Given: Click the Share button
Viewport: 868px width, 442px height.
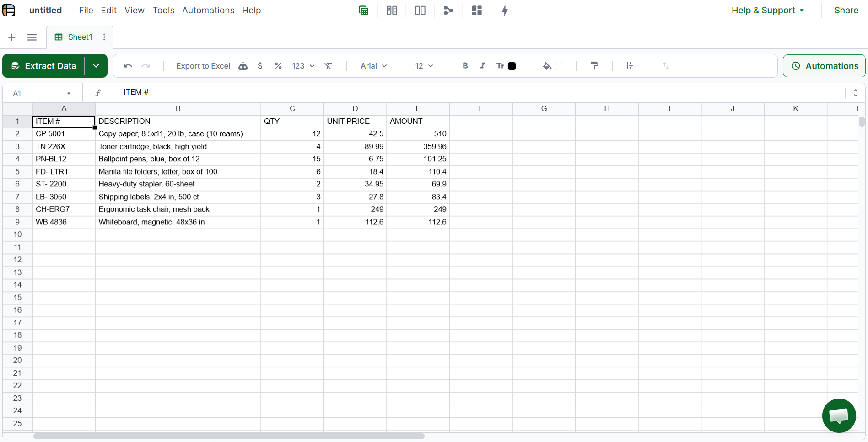Looking at the screenshot, I should [846, 10].
